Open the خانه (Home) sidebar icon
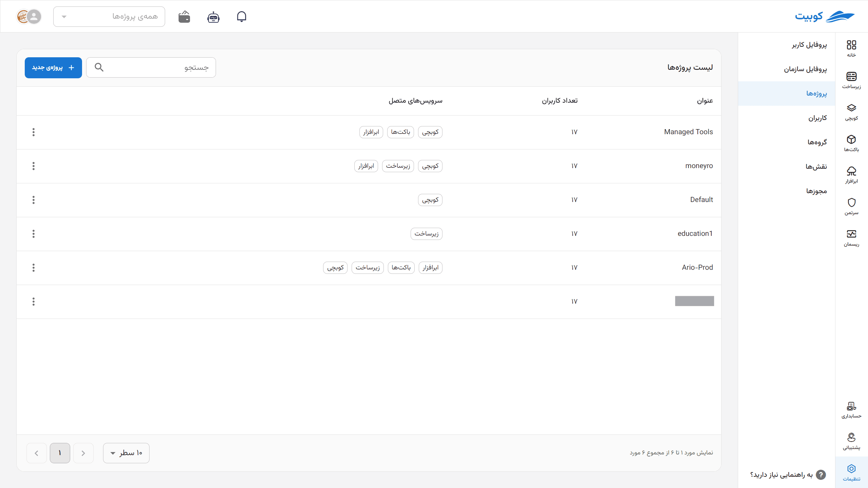Screen dimensions: 868x488 point(851,48)
